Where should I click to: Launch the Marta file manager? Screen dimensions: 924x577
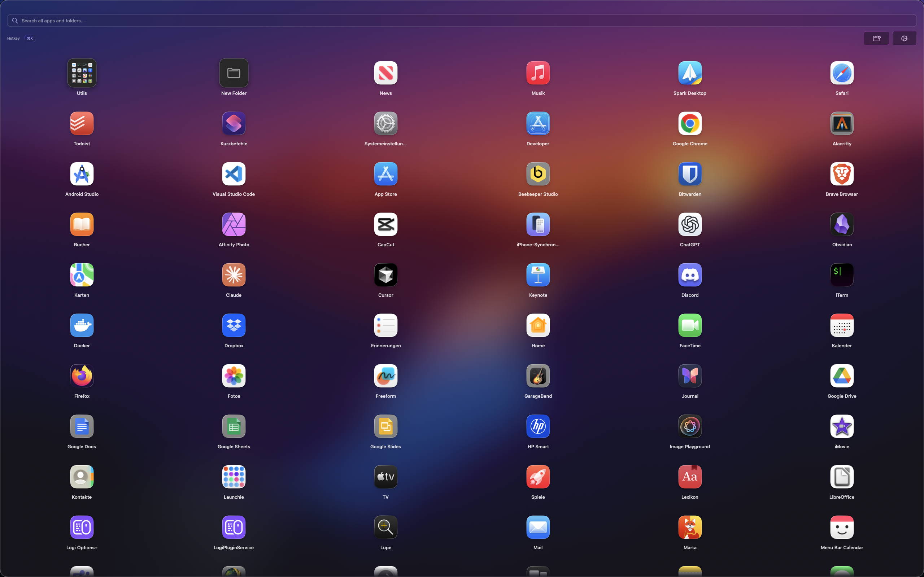[x=689, y=527]
